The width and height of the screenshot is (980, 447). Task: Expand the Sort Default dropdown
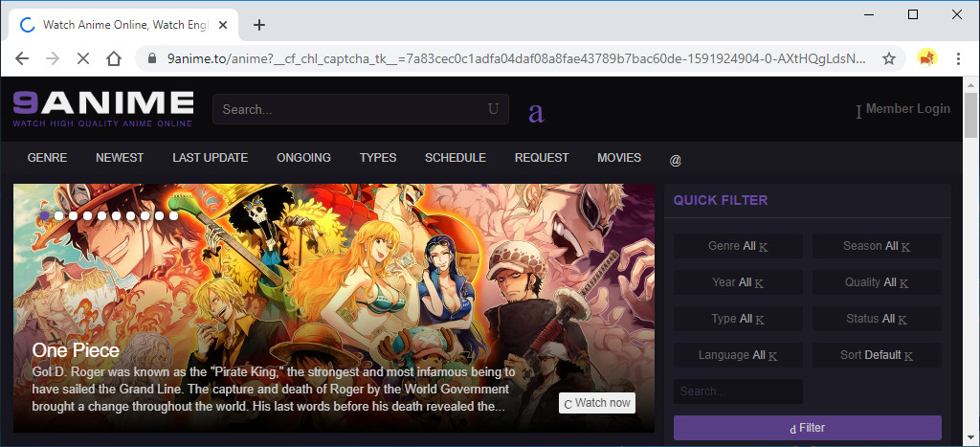(877, 355)
